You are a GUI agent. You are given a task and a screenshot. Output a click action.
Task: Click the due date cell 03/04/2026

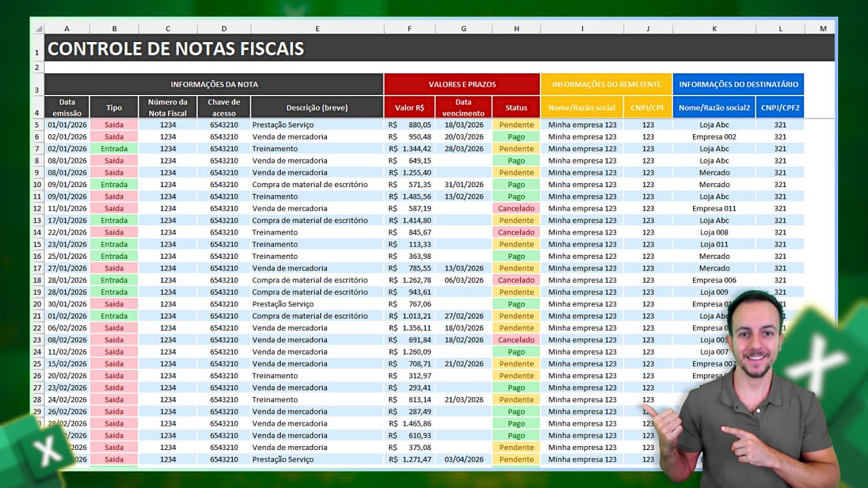[x=464, y=460]
